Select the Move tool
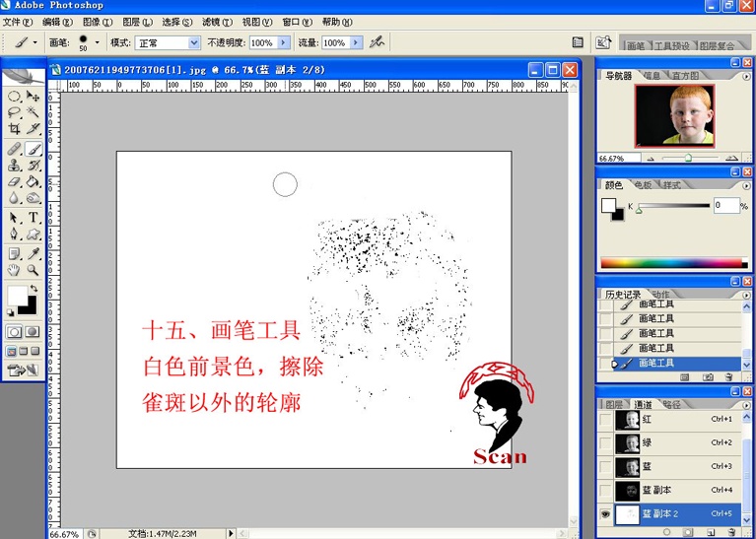756x539 pixels. pyautogui.click(x=33, y=97)
